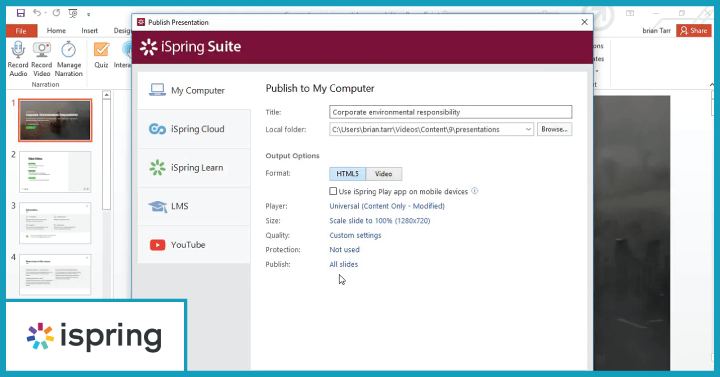
Task: Select the My Computer publish destination
Action: coord(194,90)
